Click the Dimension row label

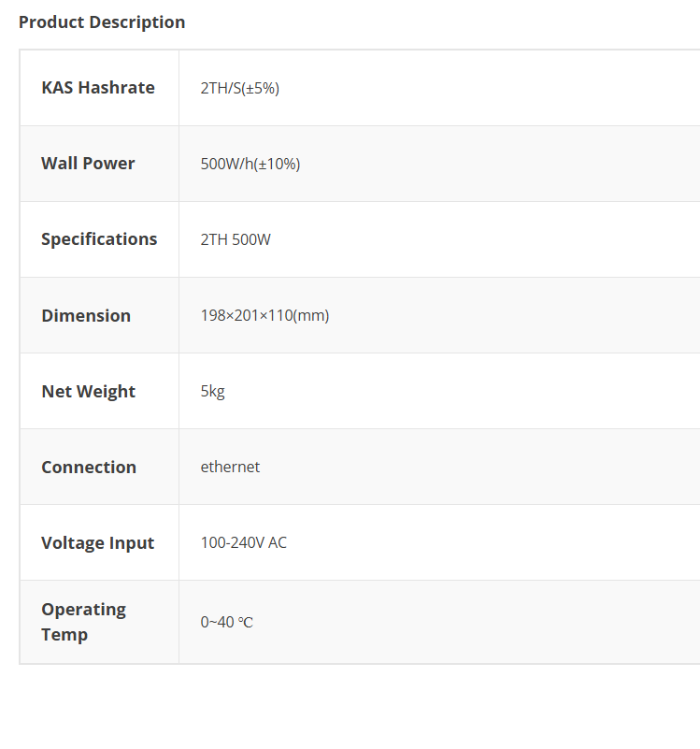(x=86, y=316)
